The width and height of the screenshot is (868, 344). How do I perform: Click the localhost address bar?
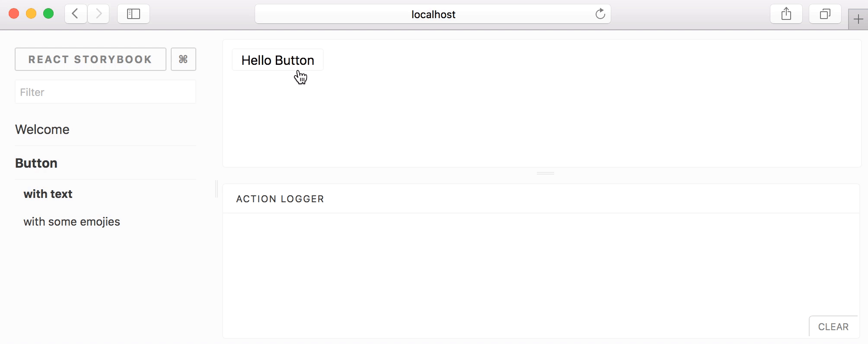[433, 14]
